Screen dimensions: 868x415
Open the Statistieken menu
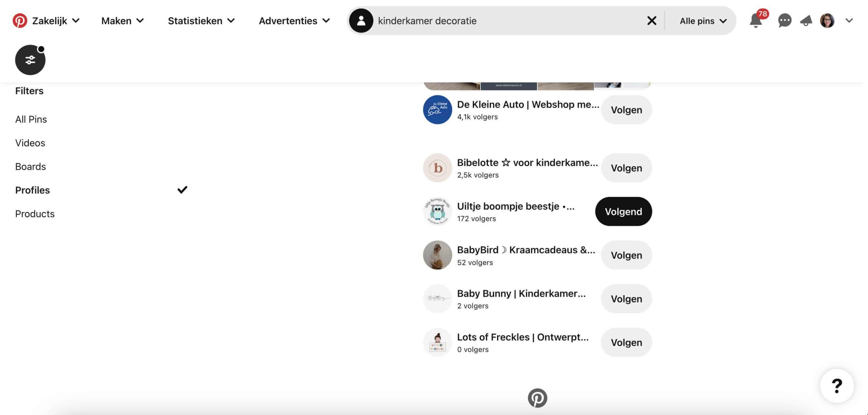tap(201, 20)
